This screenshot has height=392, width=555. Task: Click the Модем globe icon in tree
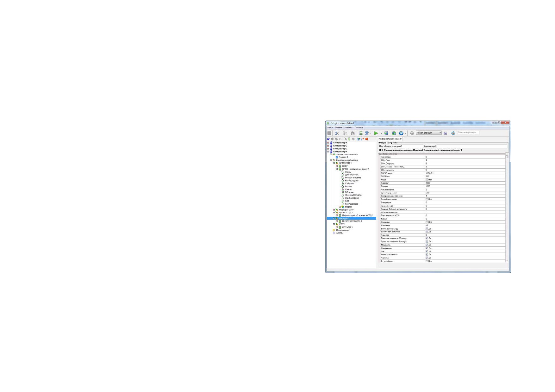tap(343, 207)
